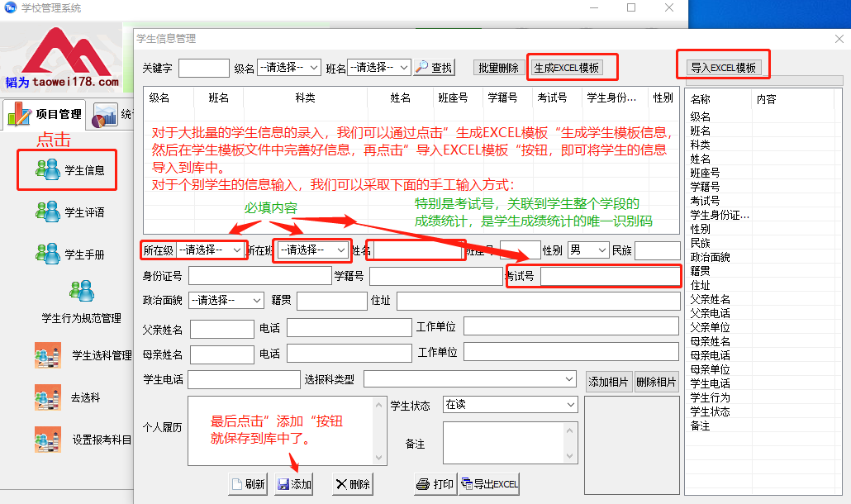Open the 级名 dropdown in the search bar
Screen dimensions: 851x504
tap(288, 67)
